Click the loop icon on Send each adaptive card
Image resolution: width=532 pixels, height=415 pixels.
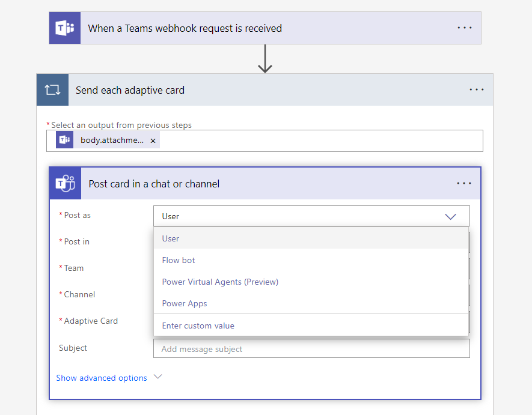[x=52, y=90]
